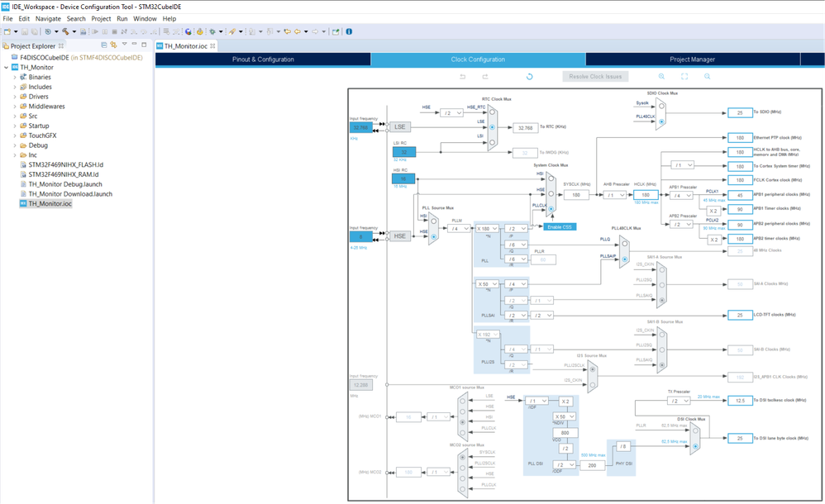The image size is (825, 504).
Task: Click the New project toolbar icon
Action: coord(7,31)
